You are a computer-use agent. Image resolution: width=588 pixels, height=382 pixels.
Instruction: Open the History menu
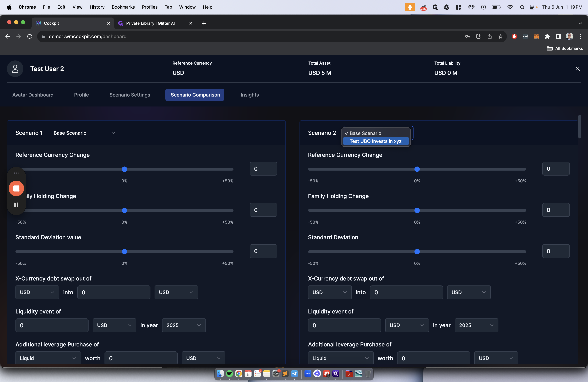(97, 7)
